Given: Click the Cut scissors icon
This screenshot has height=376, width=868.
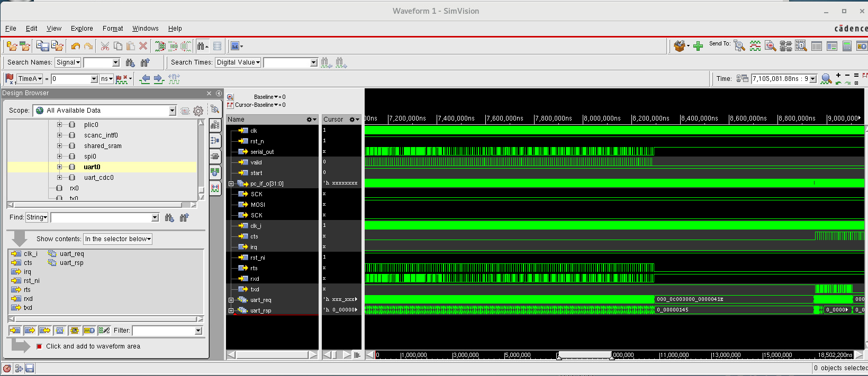Looking at the screenshot, I should 105,47.
